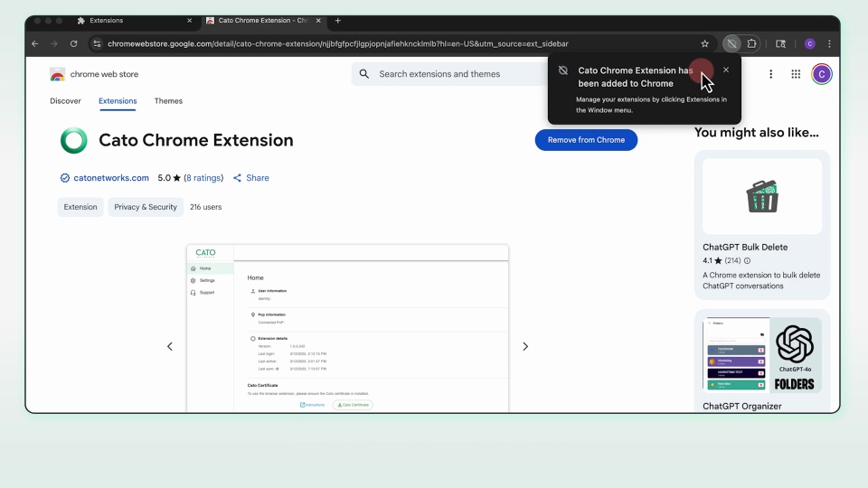
Task: Click the ChatGPT Bulk Delete info icon
Action: coord(748,260)
